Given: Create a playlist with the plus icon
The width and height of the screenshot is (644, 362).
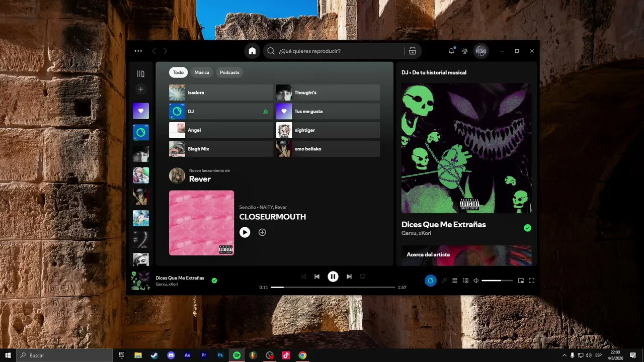Looking at the screenshot, I should point(141,89).
